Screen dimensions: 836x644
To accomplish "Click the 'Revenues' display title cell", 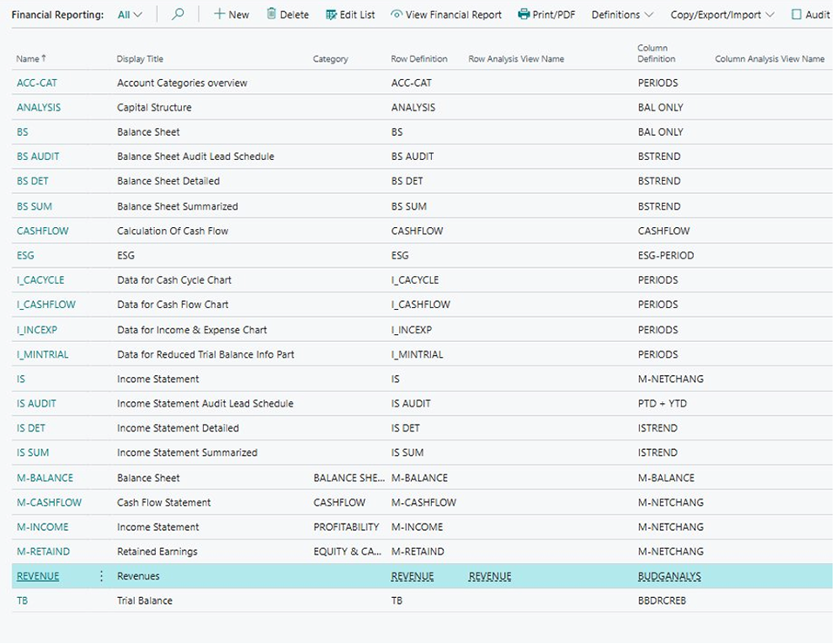I will 138,576.
